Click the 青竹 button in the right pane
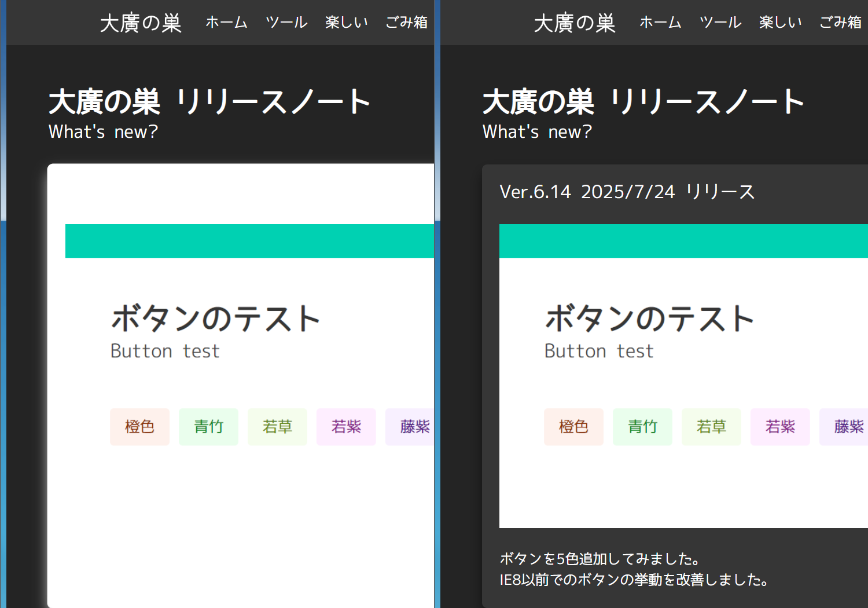This screenshot has width=868, height=608. click(x=642, y=427)
